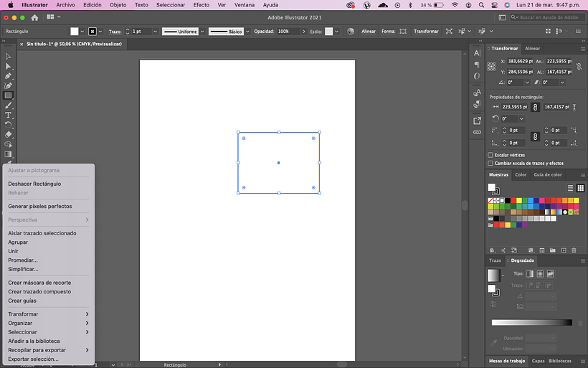Click the Opacidad label link

(264, 32)
